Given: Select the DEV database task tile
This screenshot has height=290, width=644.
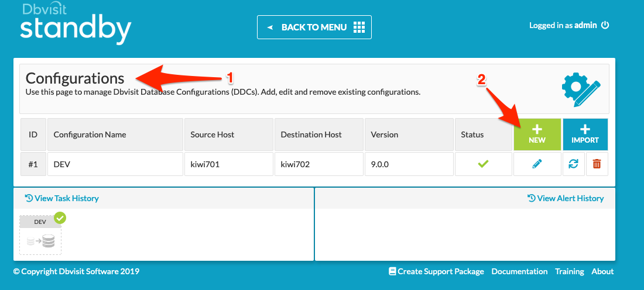Looking at the screenshot, I should point(40,236).
